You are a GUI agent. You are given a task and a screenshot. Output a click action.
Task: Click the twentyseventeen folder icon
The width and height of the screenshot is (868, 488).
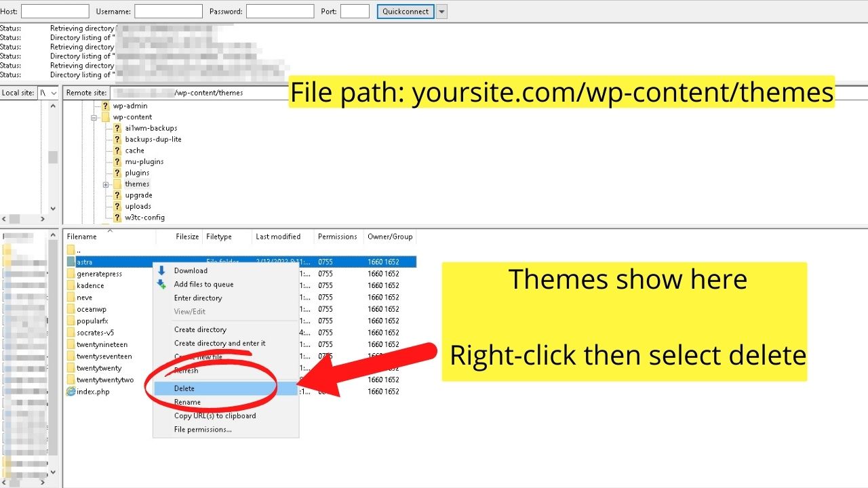pyautogui.click(x=71, y=356)
